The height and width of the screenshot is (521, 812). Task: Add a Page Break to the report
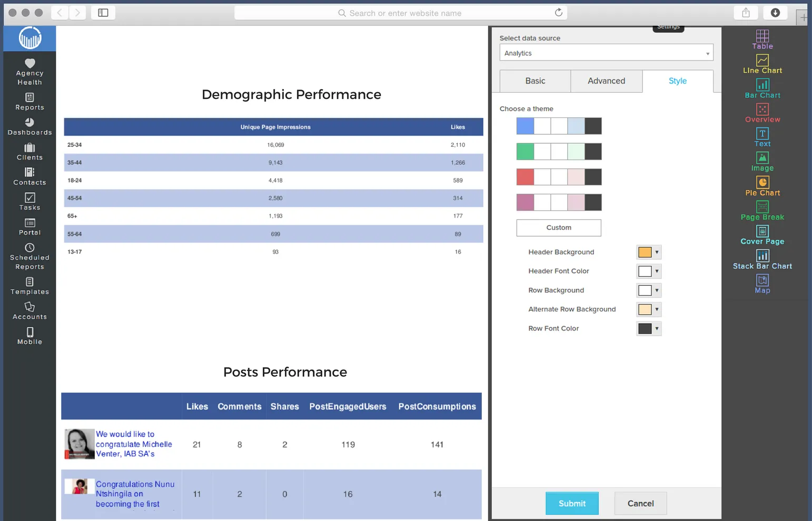pyautogui.click(x=762, y=212)
